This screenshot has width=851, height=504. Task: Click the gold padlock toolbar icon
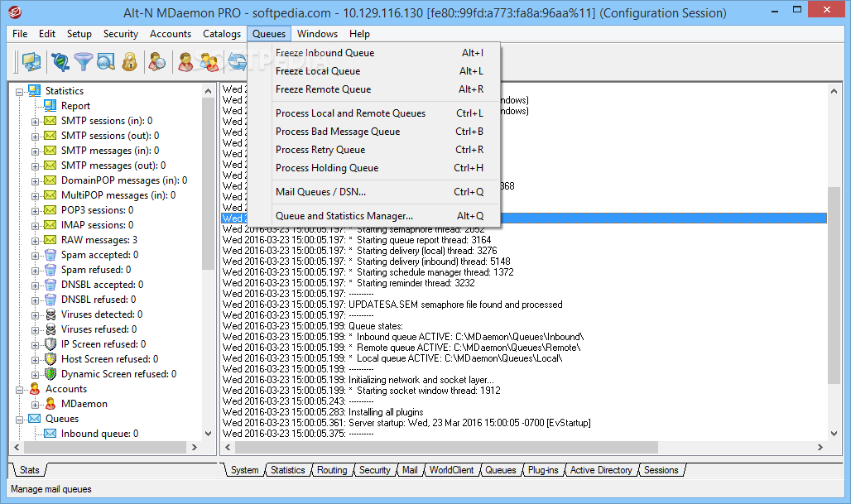click(x=129, y=62)
